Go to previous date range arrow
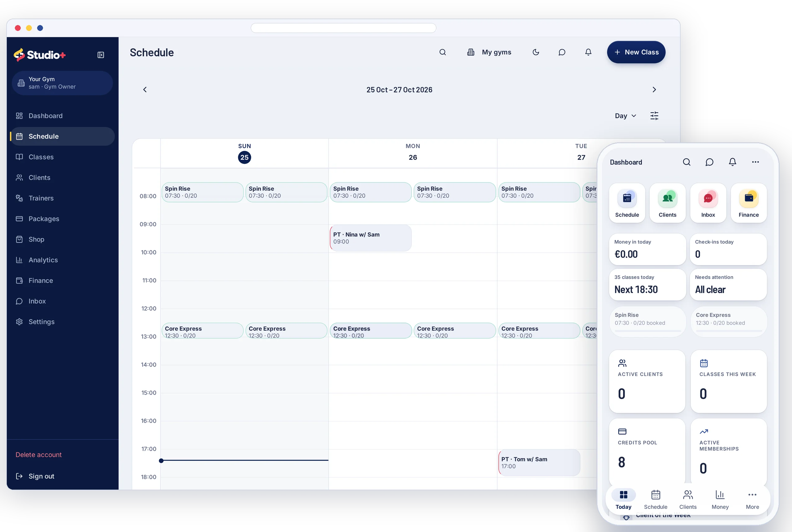Viewport: 792px width, 532px height. 145,90
